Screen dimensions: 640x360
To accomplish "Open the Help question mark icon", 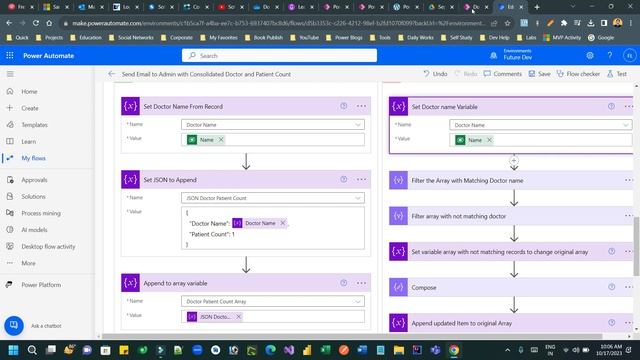I will tap(609, 56).
